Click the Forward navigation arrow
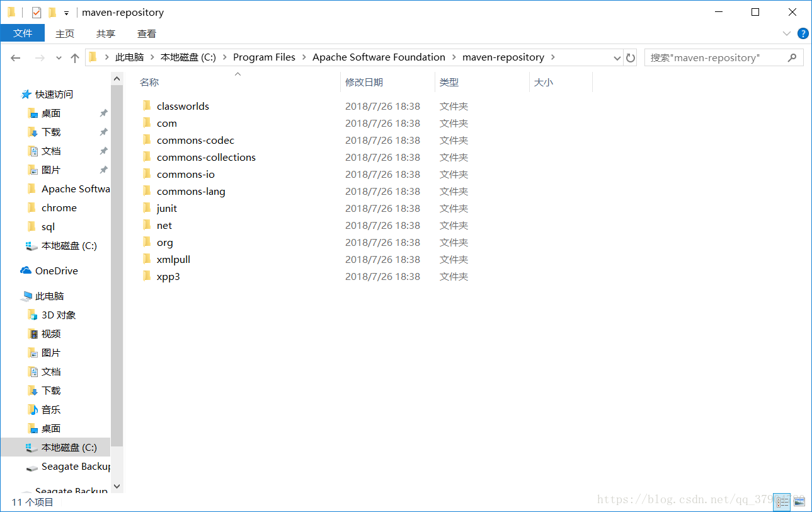This screenshot has width=812, height=512. pyautogui.click(x=40, y=57)
